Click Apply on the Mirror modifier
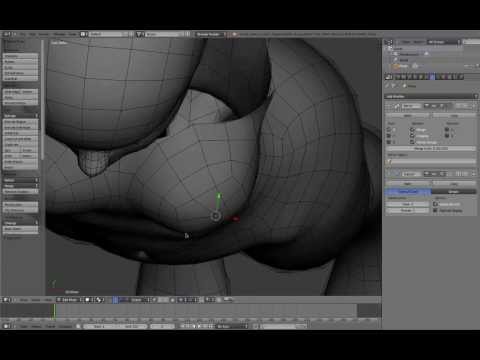The image size is (480, 360). 408,115
